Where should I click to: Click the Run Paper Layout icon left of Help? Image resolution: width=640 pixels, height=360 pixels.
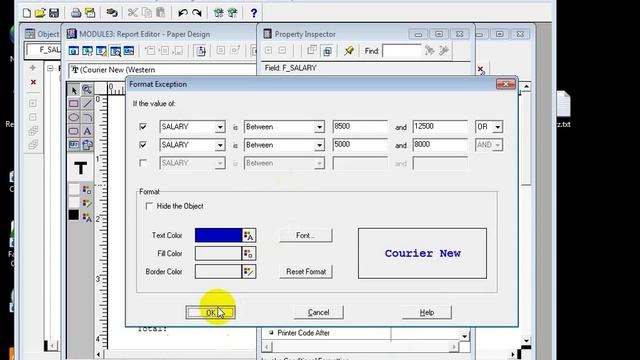click(233, 13)
